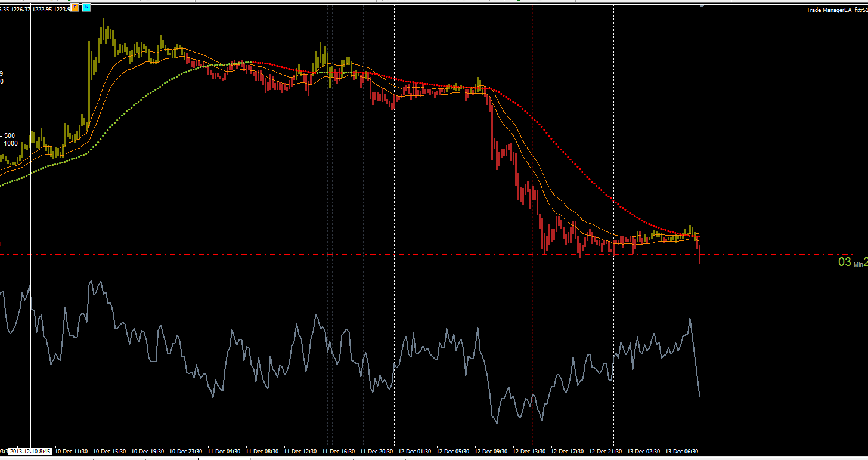Click the 12 Dec 17:30 time label
Screen dimensions: 868x460
click(x=568, y=452)
